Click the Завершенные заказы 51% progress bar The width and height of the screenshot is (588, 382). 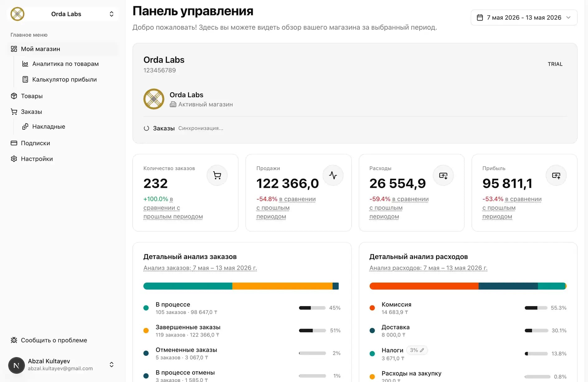(x=312, y=331)
